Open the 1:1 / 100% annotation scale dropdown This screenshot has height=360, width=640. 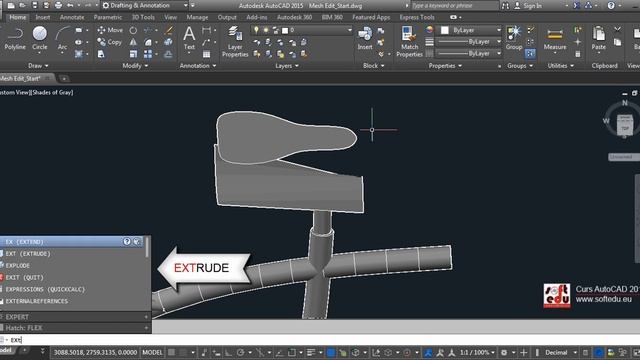(x=477, y=352)
